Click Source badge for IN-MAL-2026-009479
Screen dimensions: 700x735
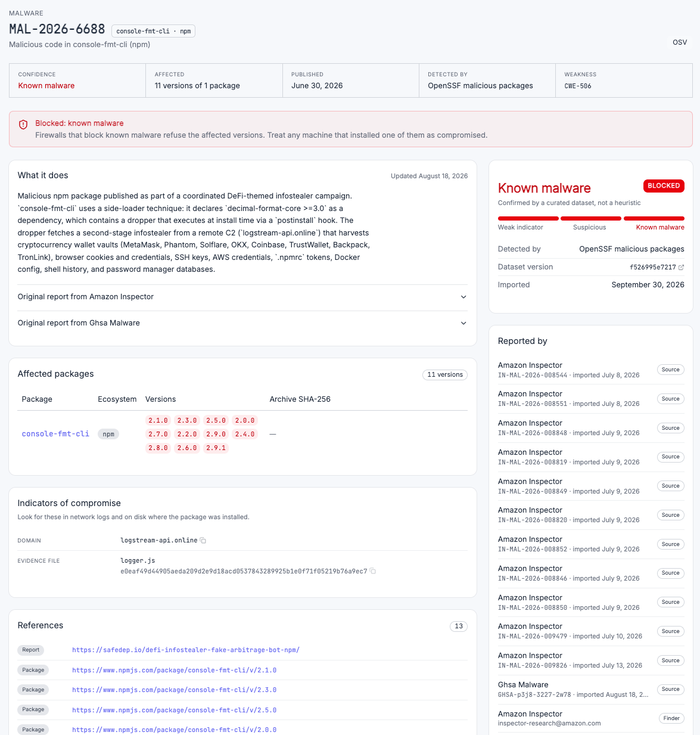pyautogui.click(x=671, y=631)
